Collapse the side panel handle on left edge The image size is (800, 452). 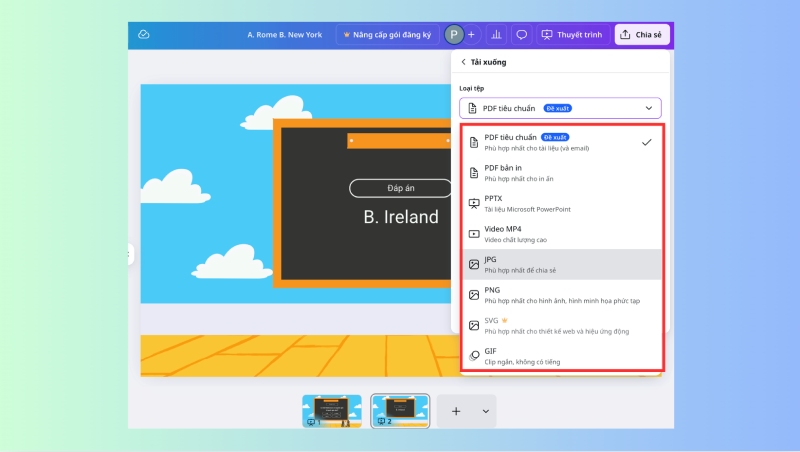click(x=130, y=255)
